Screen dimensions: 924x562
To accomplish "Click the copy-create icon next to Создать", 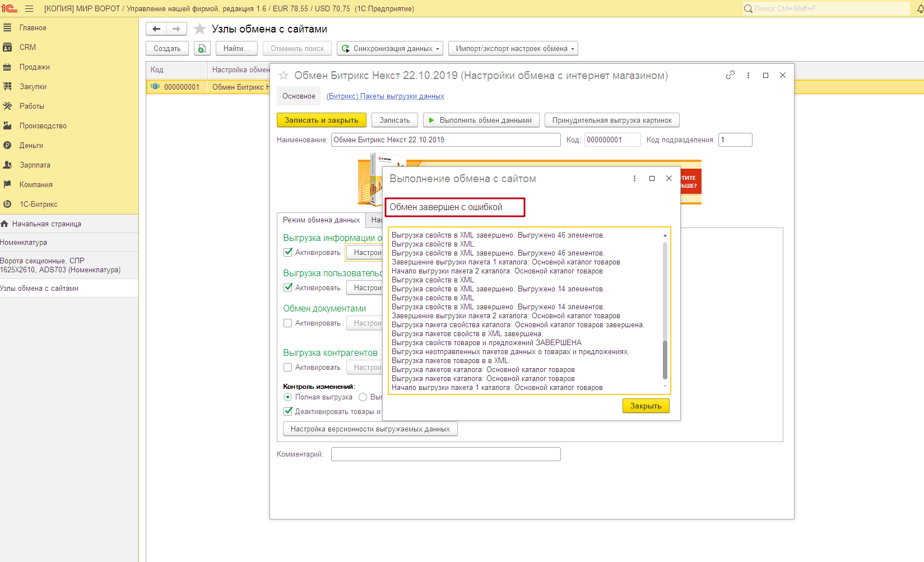I will pyautogui.click(x=202, y=48).
